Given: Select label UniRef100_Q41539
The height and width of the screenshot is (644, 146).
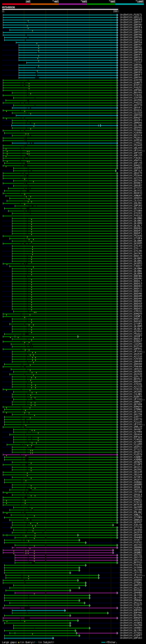Looking at the screenshot, I should point(131,354).
